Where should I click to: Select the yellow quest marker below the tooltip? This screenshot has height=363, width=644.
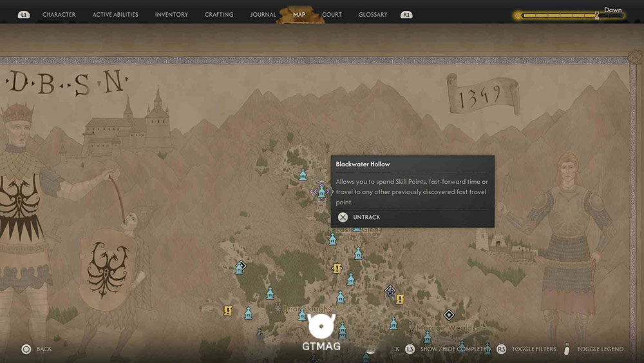coord(337,268)
